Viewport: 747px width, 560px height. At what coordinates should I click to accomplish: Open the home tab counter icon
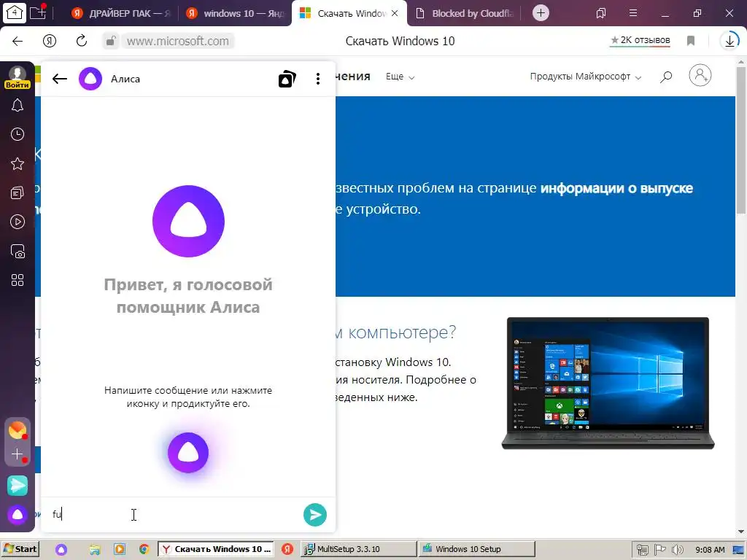15,12
